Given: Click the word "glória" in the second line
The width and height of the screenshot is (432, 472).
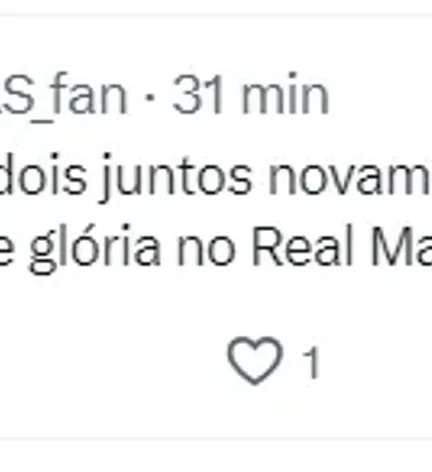Looking at the screenshot, I should tap(95, 248).
